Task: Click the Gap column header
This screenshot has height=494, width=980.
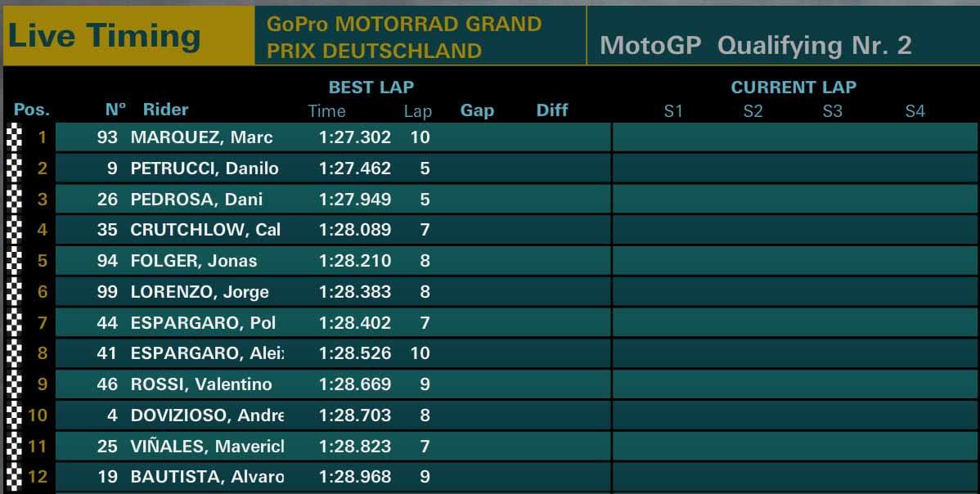Action: (477, 110)
